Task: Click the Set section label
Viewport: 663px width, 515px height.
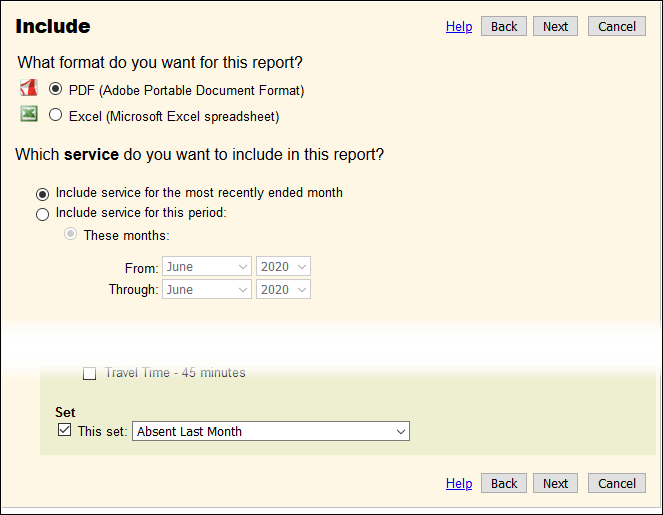Action: click(65, 412)
